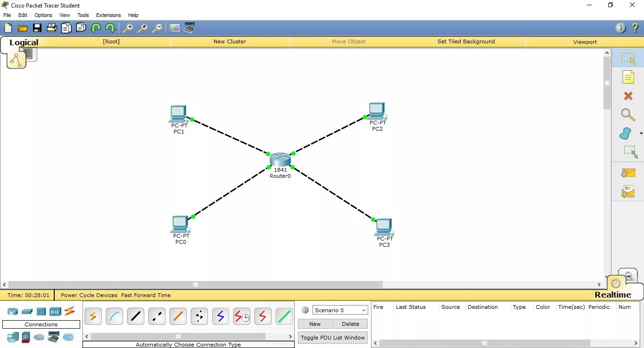
Task: Choose the Inspect magnifier tool
Action: coord(627,115)
